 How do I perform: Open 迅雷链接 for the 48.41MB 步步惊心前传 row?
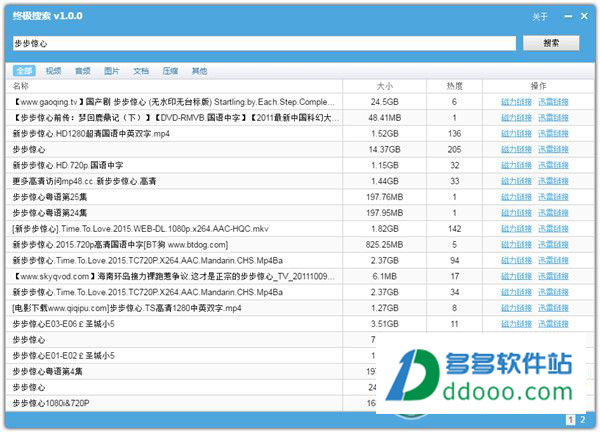click(553, 117)
